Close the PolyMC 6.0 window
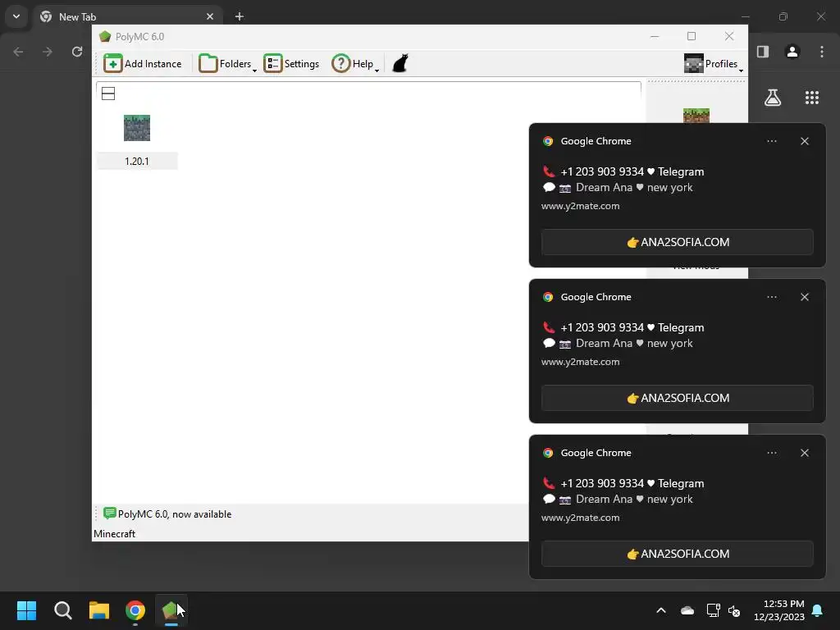The width and height of the screenshot is (840, 630). (729, 36)
